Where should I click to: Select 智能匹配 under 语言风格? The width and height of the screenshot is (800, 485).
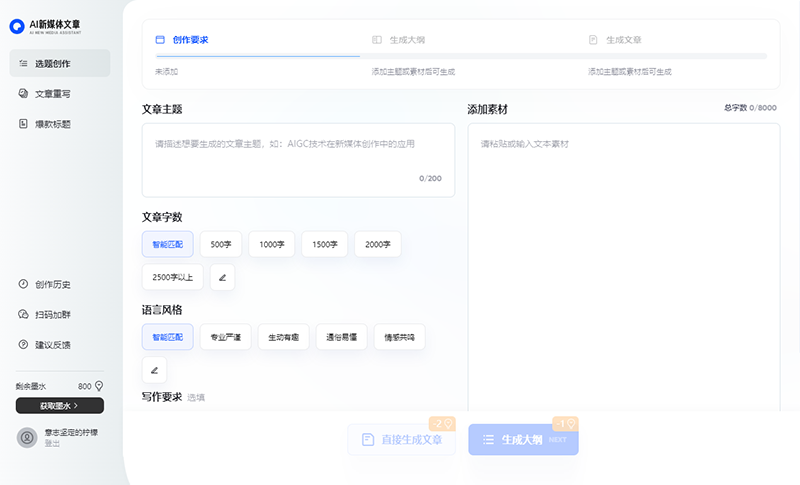pyautogui.click(x=167, y=337)
